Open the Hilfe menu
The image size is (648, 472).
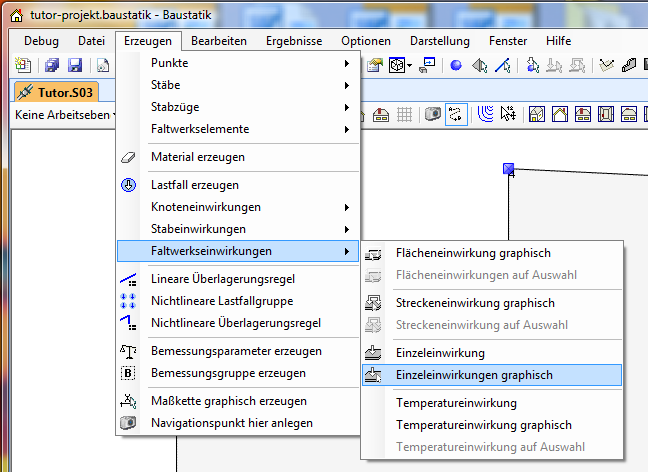558,41
